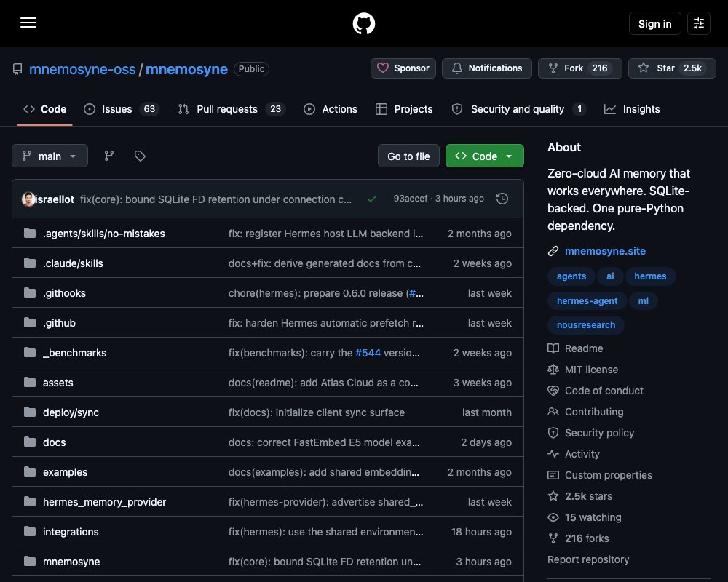Image resolution: width=728 pixels, height=582 pixels.
Task: Open the .agents/skills/no-mistakes folder
Action: [x=103, y=234]
